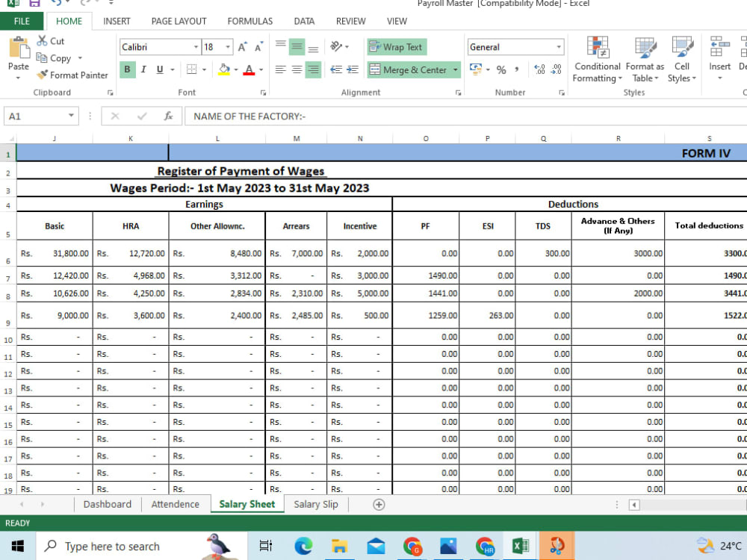Decrease font size with the small A icon
Image resolution: width=747 pixels, height=560 pixels.
pos(258,46)
